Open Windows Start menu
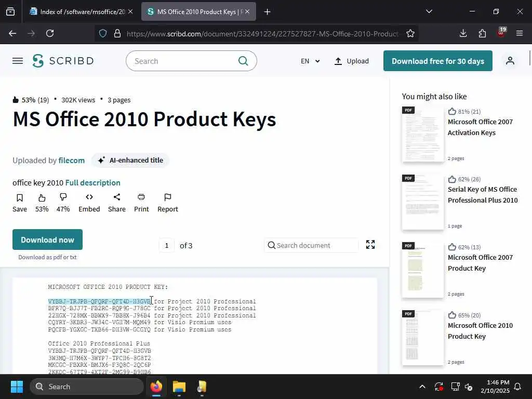532x399 pixels. 17,387
